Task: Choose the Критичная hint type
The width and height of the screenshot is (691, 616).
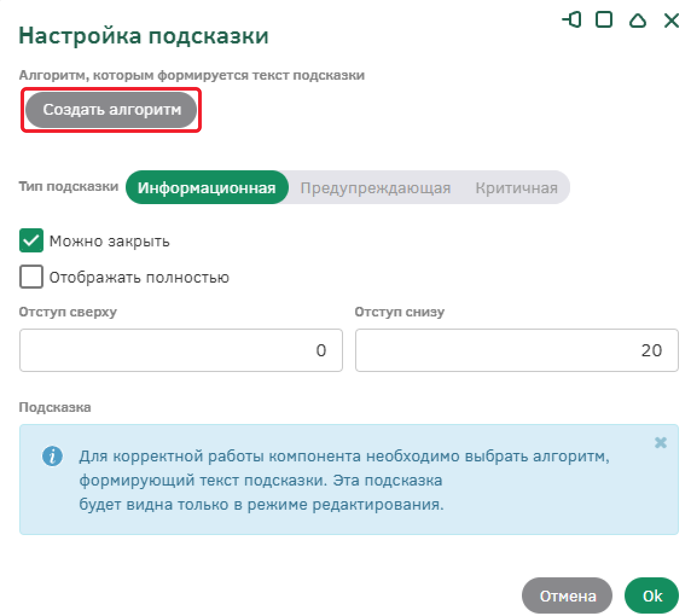Action: (516, 188)
